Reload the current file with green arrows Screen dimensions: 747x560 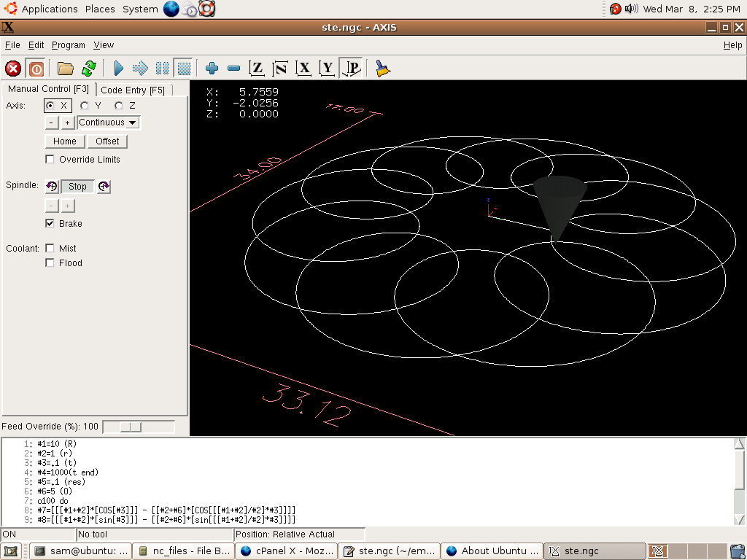pos(88,69)
